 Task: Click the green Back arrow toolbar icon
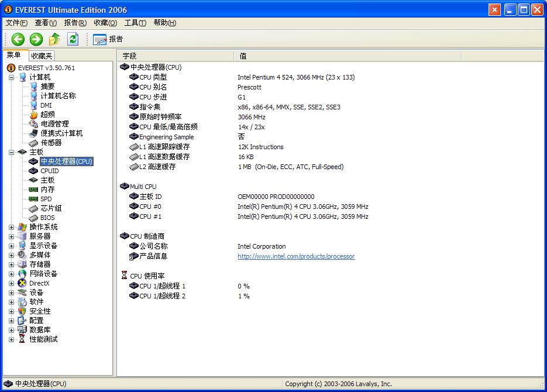(18, 39)
